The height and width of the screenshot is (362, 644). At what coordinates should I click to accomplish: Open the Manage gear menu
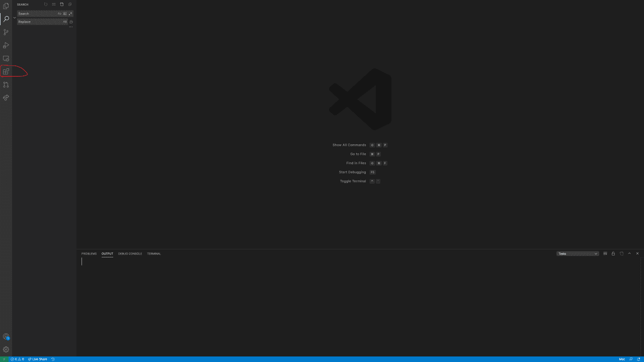(x=6, y=349)
